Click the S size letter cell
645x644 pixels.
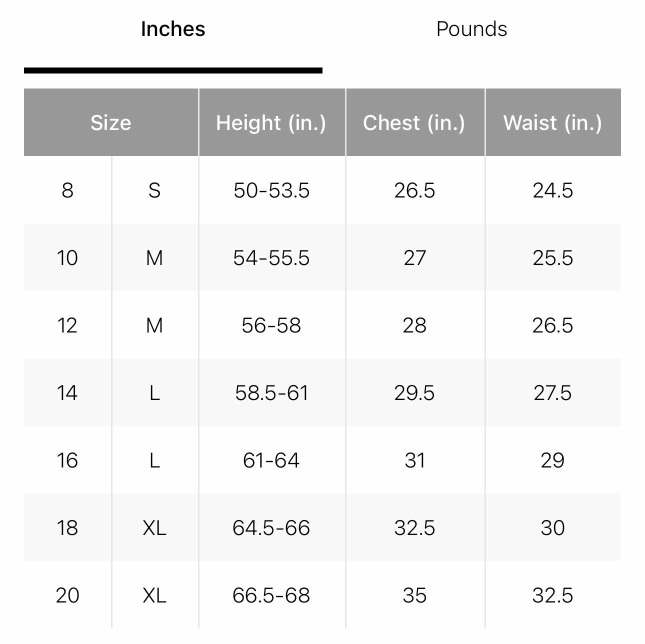(154, 190)
